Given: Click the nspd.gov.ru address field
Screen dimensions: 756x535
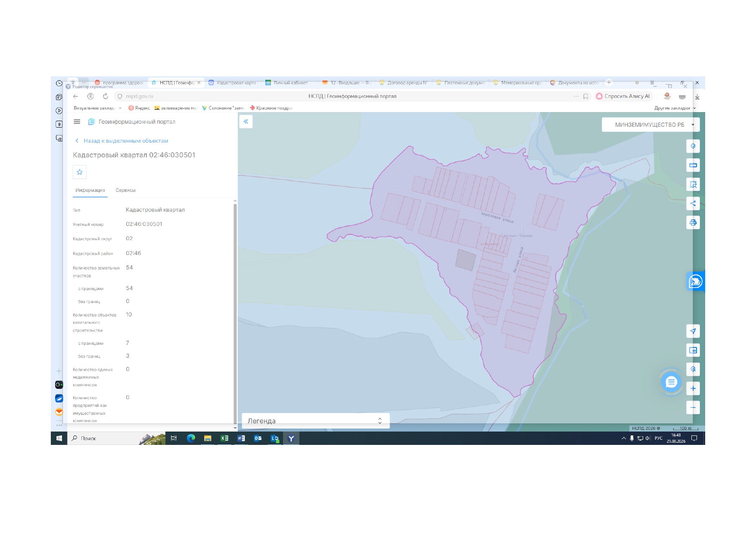Looking at the screenshot, I should (139, 97).
